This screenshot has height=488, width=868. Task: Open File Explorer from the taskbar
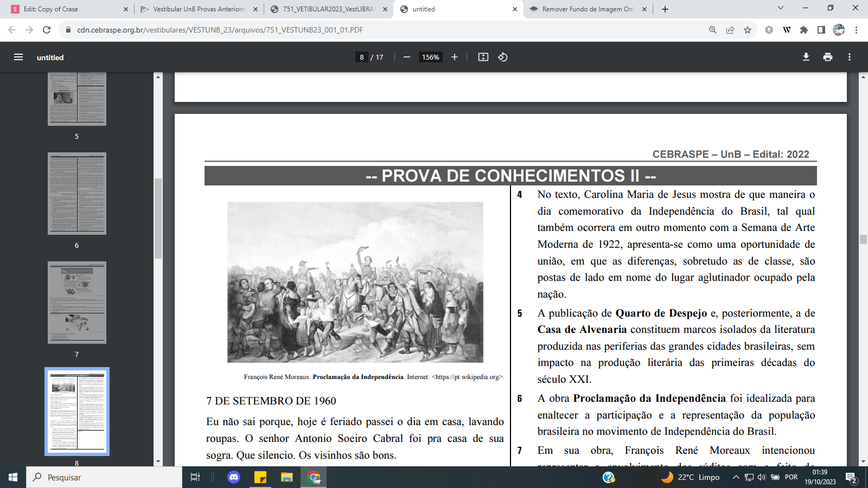(286, 477)
